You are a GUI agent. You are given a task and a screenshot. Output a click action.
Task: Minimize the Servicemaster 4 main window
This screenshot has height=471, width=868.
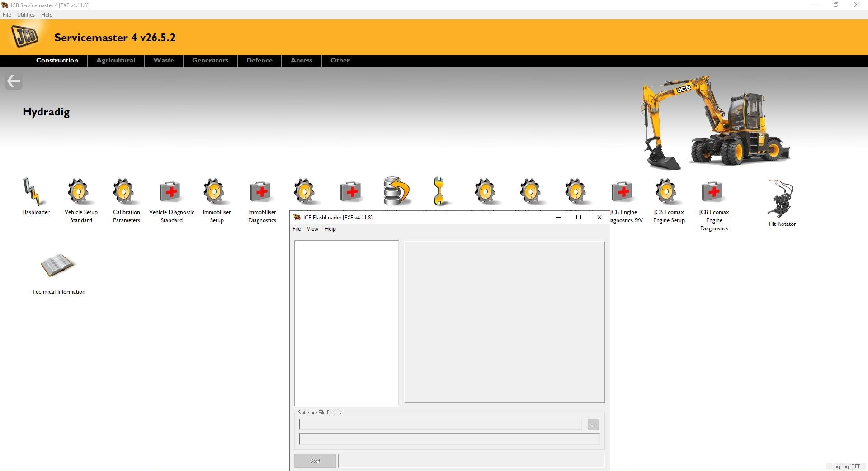816,5
